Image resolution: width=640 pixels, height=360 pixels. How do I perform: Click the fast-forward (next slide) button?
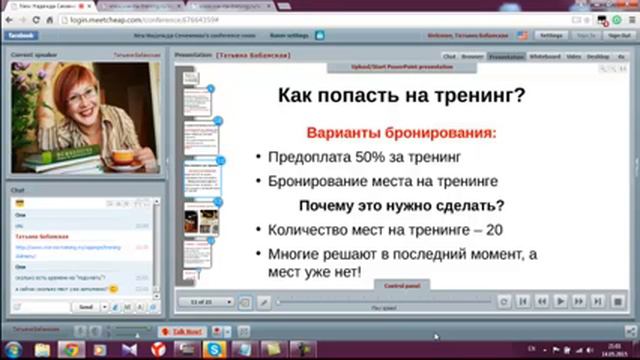tap(579, 302)
